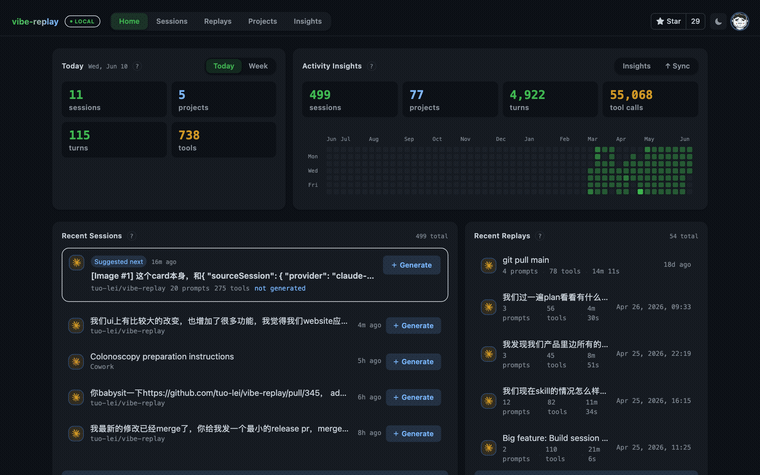Viewport: 760px width, 475px height.
Task: Click the release pr session provider icon
Action: tap(76, 433)
